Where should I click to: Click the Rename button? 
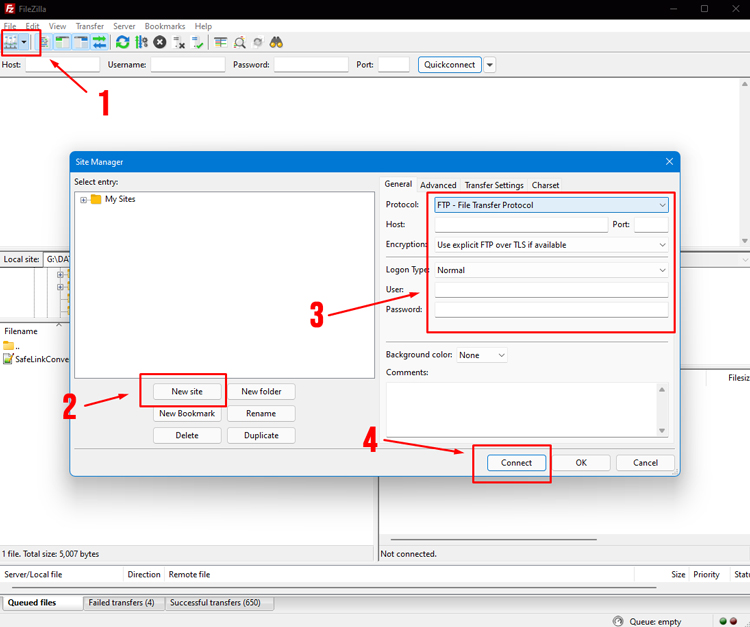click(261, 414)
